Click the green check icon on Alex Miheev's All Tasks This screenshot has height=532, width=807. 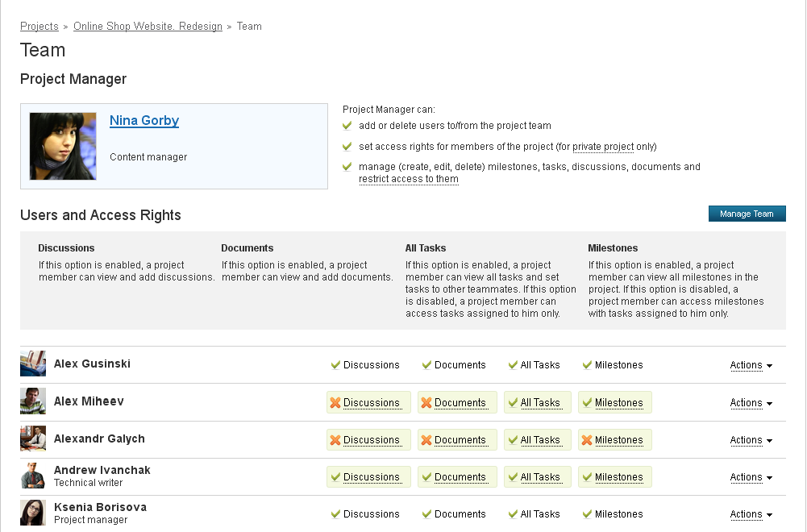click(x=513, y=403)
